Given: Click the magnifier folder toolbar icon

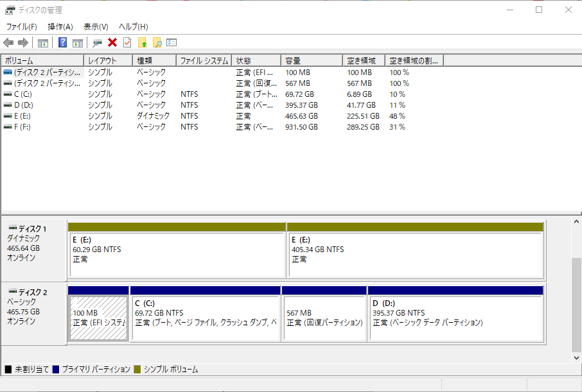Looking at the screenshot, I should click(x=157, y=43).
